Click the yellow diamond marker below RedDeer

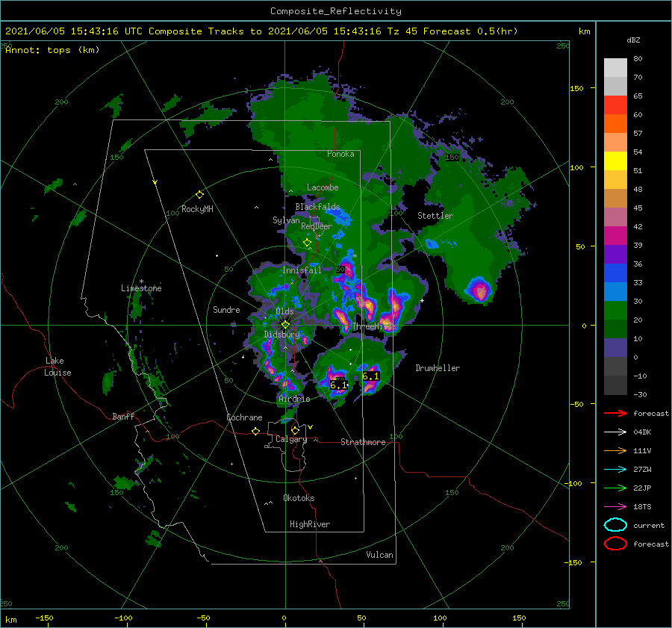pyautogui.click(x=307, y=243)
